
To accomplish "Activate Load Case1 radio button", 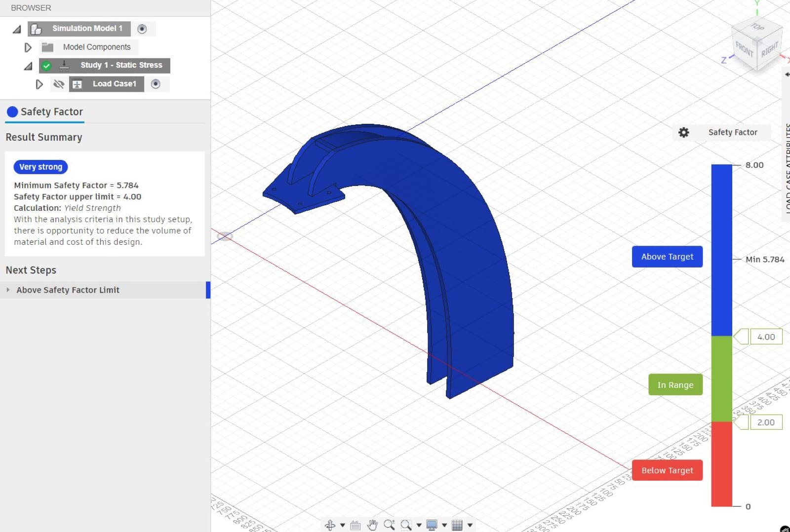I will [x=156, y=84].
